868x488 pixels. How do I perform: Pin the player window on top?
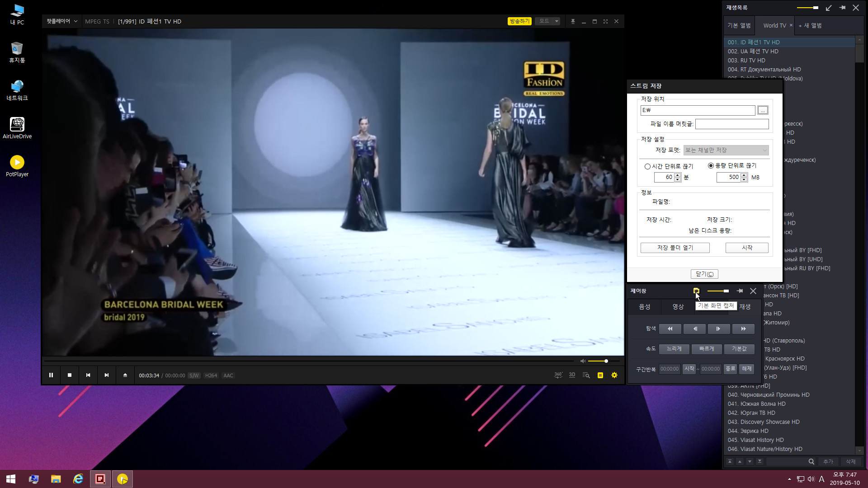[573, 21]
